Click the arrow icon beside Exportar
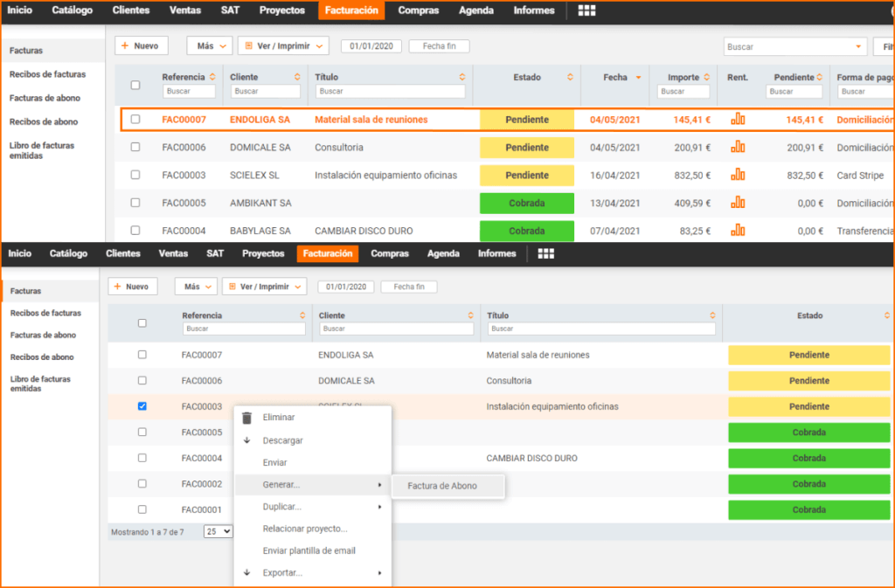Image resolution: width=895 pixels, height=588 pixels. pyautogui.click(x=246, y=573)
